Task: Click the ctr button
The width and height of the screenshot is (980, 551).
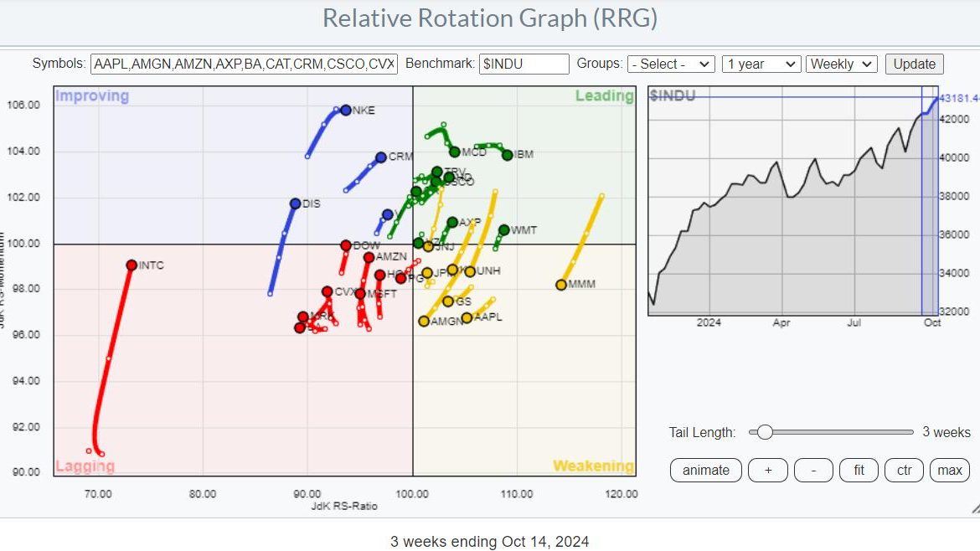Action: click(x=904, y=470)
